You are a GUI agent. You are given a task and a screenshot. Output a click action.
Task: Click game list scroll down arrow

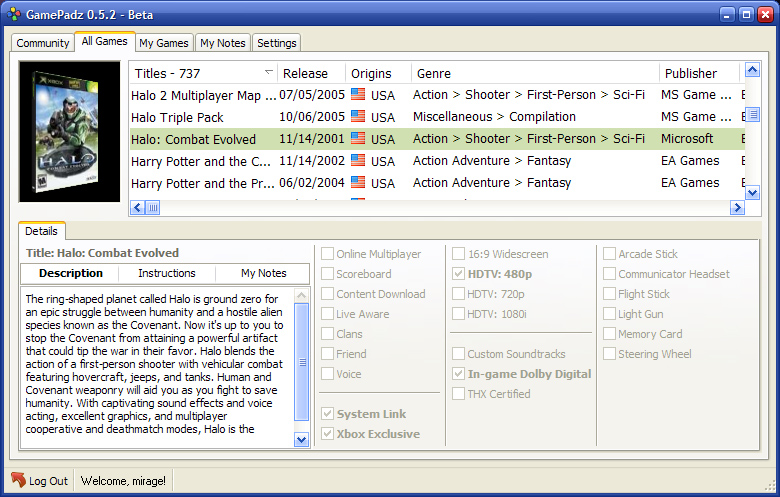(753, 193)
